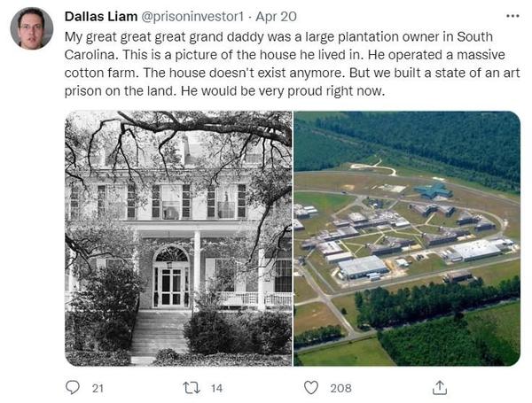
Task: Open the @prisoninvestor1 handle link
Action: [x=192, y=17]
